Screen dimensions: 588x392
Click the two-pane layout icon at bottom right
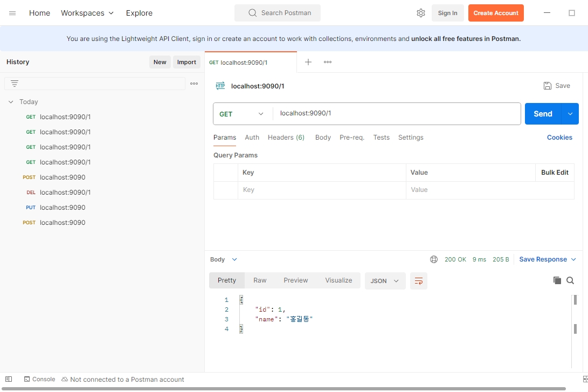(585, 379)
